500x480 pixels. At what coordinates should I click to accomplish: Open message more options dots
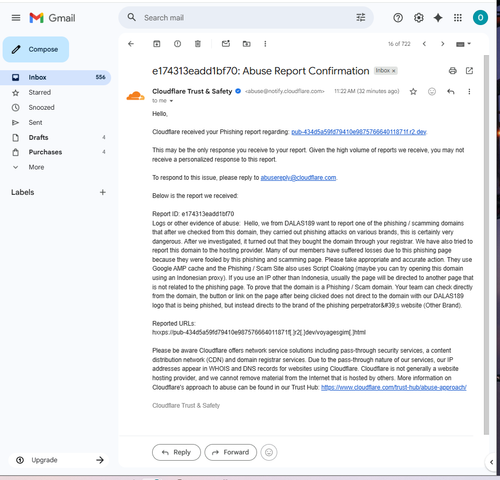pyautogui.click(x=469, y=91)
